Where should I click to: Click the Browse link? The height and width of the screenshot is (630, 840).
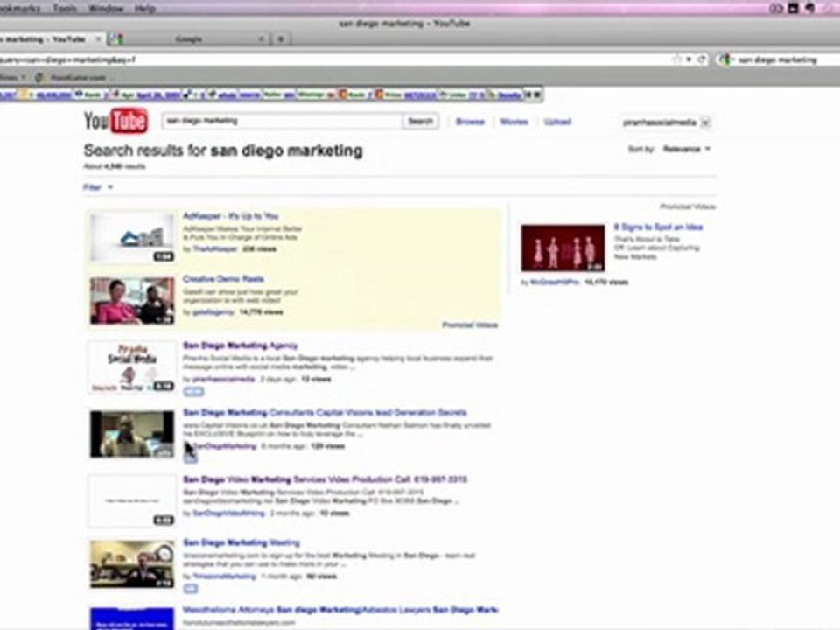(470, 122)
